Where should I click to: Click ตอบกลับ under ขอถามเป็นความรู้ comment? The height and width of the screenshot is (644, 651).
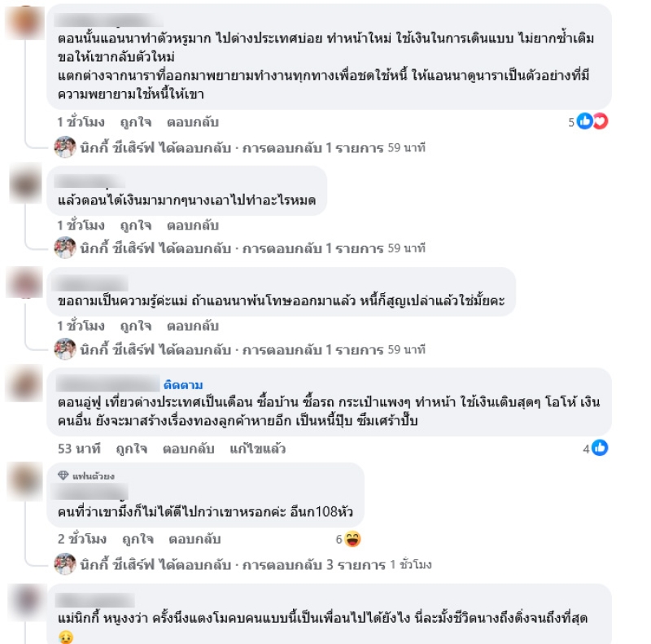pos(193,326)
